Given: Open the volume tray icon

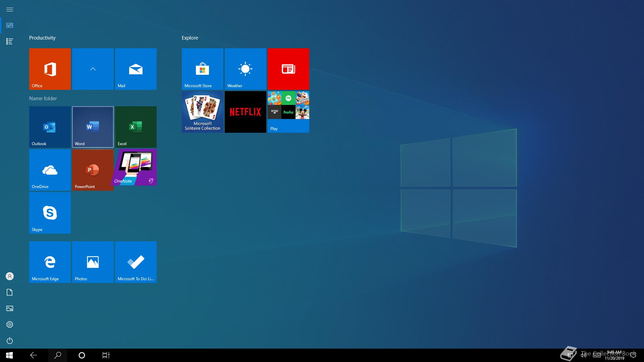Looking at the screenshot, I should pos(584,355).
